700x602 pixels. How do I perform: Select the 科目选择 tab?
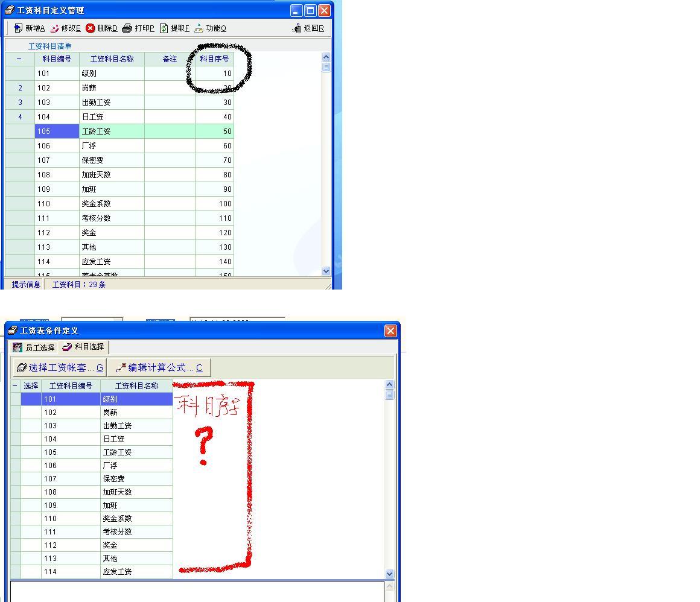84,347
